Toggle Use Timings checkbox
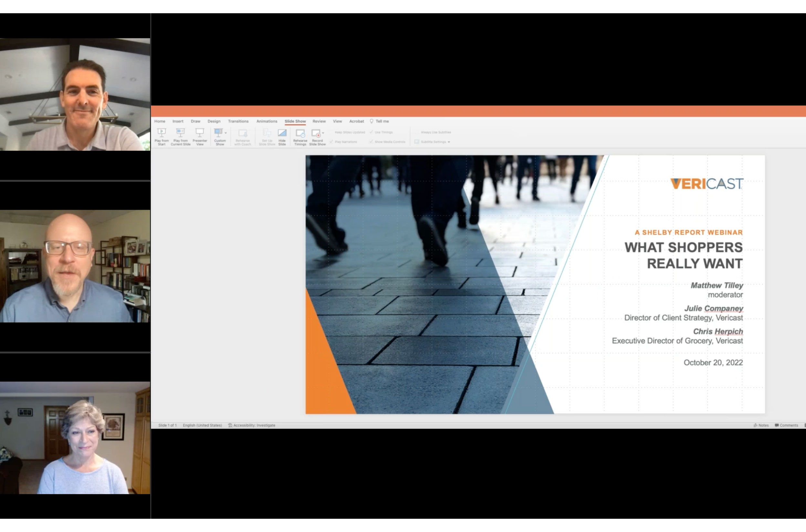 point(371,132)
